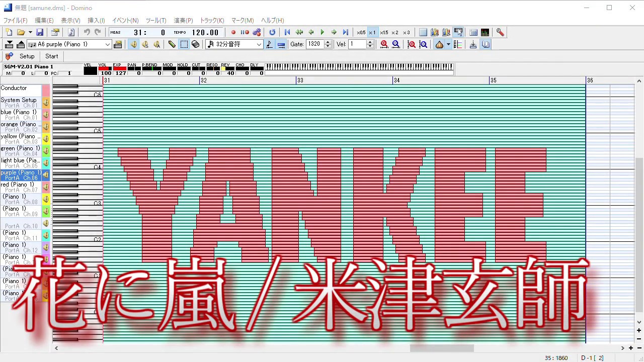The width and height of the screenshot is (644, 362).
Task: Select the orange (Piano 1) track
Action: pyautogui.click(x=21, y=127)
